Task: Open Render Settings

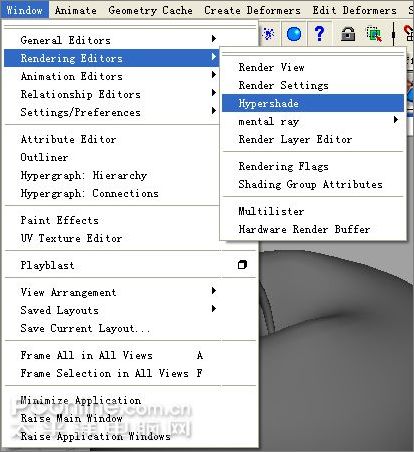Action: pyautogui.click(x=313, y=85)
